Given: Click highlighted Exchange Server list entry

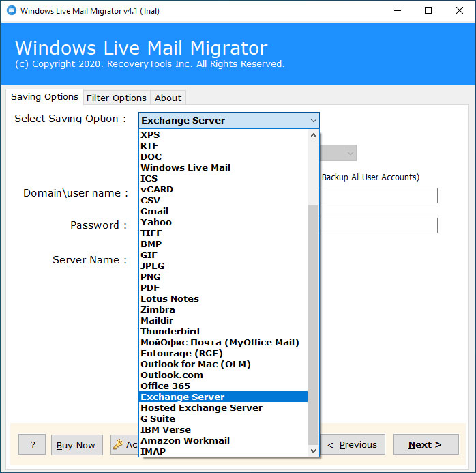Looking at the screenshot, I should tap(224, 397).
